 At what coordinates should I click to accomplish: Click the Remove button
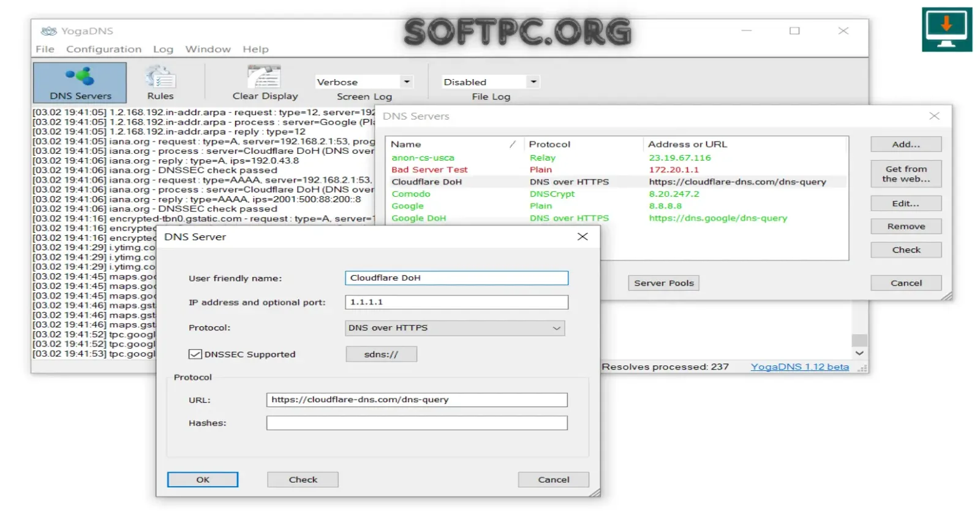point(906,227)
